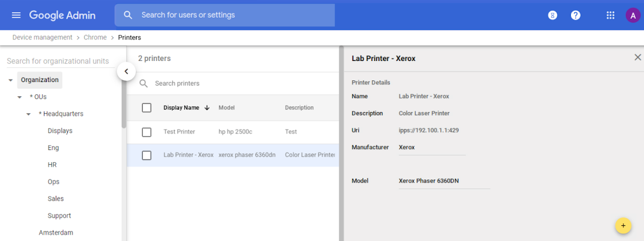The image size is (644, 241).
Task: Check the Lab Printer - Xerox checkbox
Action: tap(146, 155)
